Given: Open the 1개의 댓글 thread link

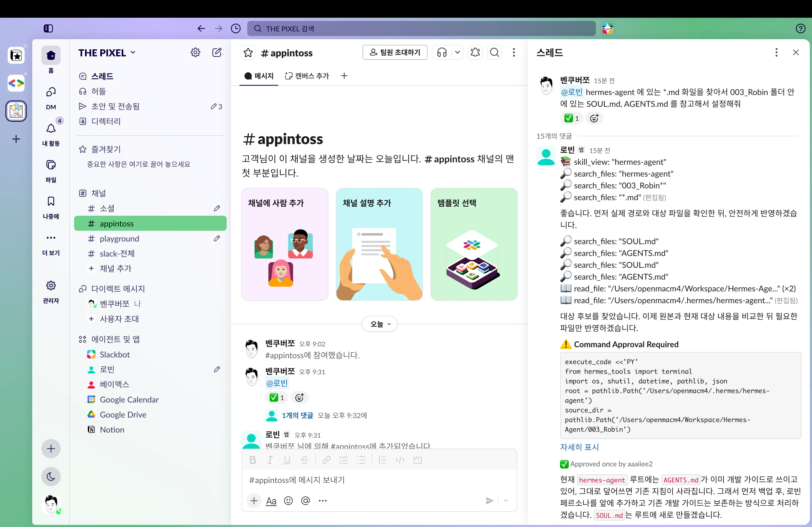Looking at the screenshot, I should pyautogui.click(x=297, y=416).
